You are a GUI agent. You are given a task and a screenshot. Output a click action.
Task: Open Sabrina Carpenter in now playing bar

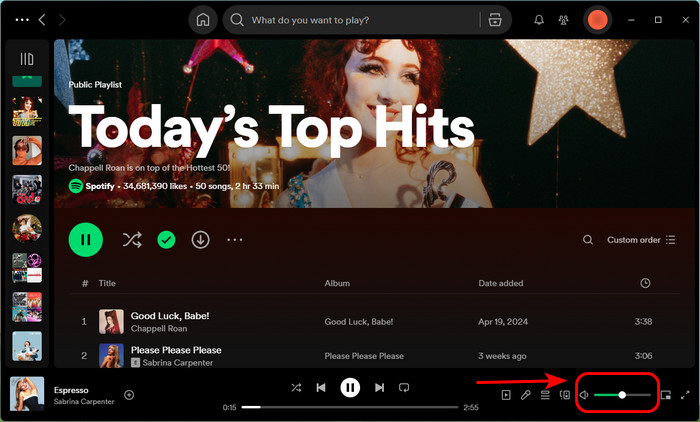[x=84, y=401]
